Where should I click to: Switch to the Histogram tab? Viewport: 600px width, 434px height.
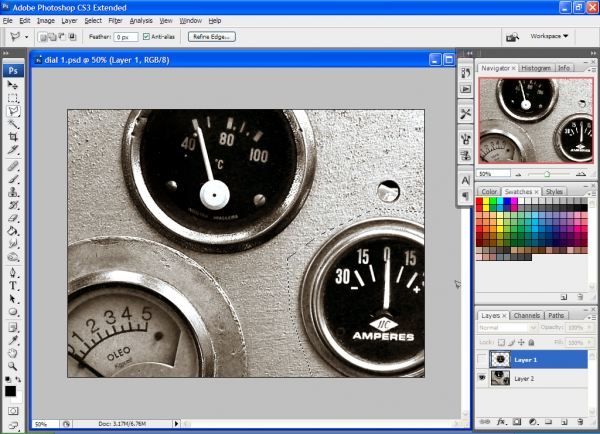[536, 68]
